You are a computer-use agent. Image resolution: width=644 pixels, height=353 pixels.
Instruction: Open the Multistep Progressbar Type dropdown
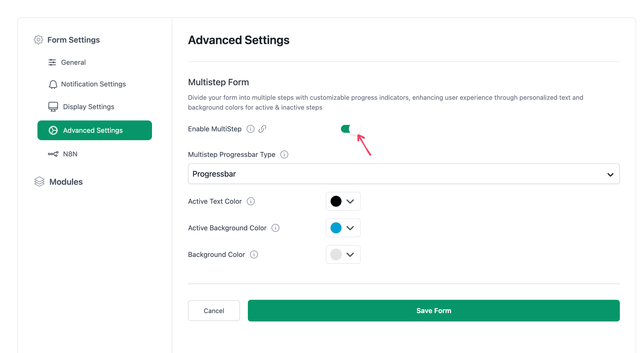tap(404, 174)
